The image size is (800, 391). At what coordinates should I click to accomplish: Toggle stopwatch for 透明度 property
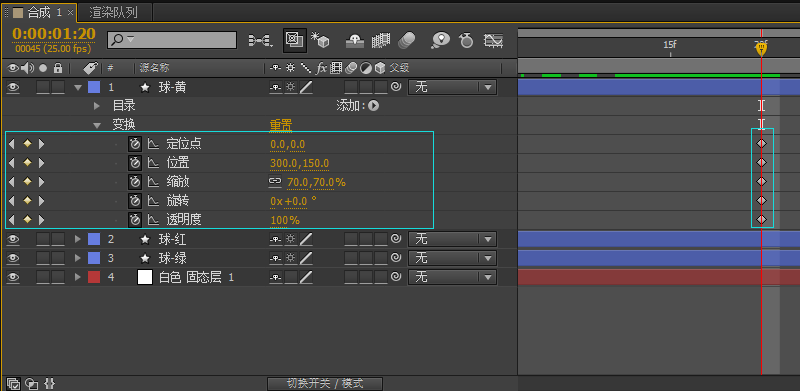135,220
